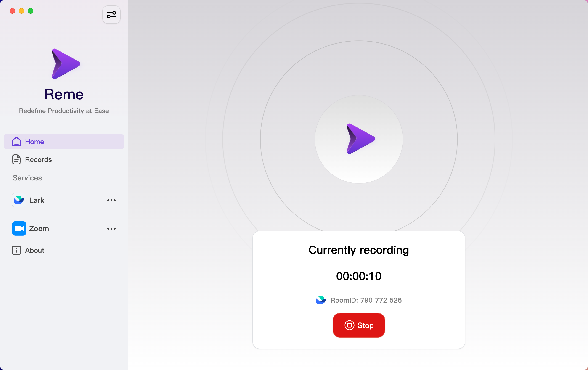Drag the recording timer progress display
The height and width of the screenshot is (370, 588).
(359, 275)
